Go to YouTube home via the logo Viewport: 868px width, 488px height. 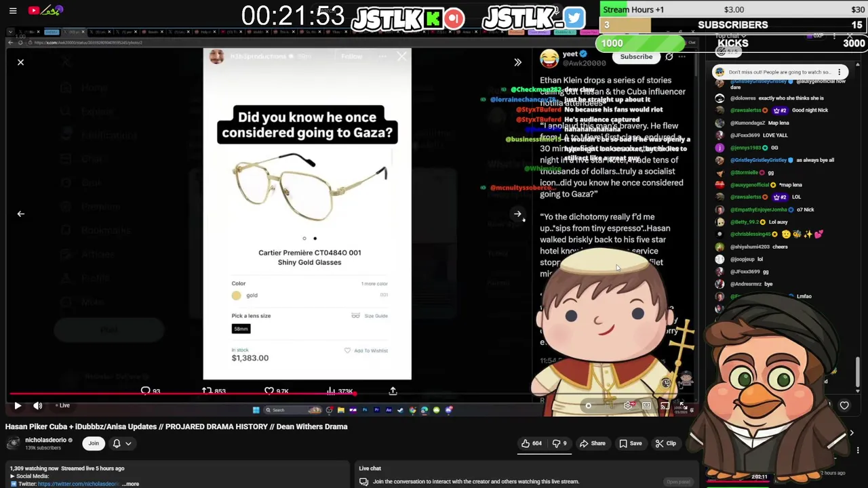tap(45, 10)
